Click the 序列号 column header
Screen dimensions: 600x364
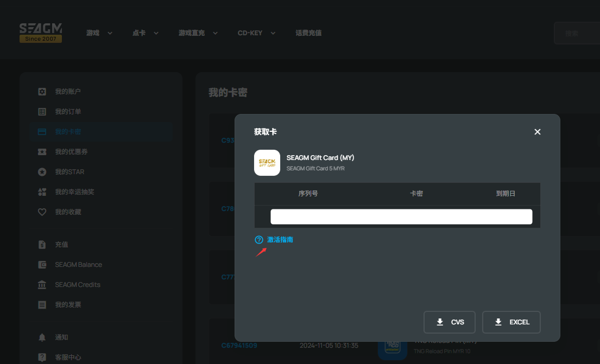308,194
